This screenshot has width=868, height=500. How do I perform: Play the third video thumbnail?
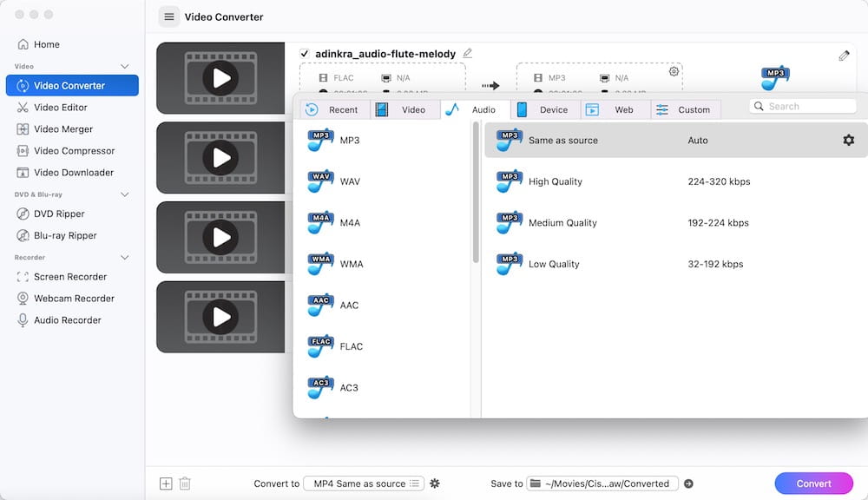point(220,238)
